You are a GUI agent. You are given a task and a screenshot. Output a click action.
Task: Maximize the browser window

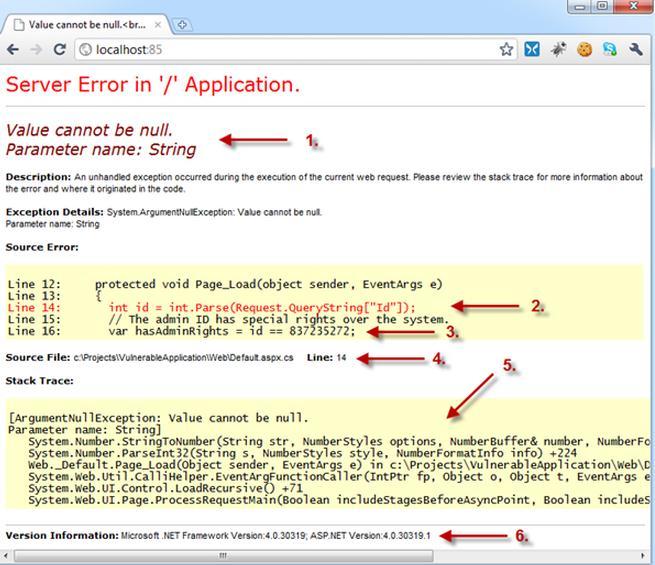tap(602, 6)
